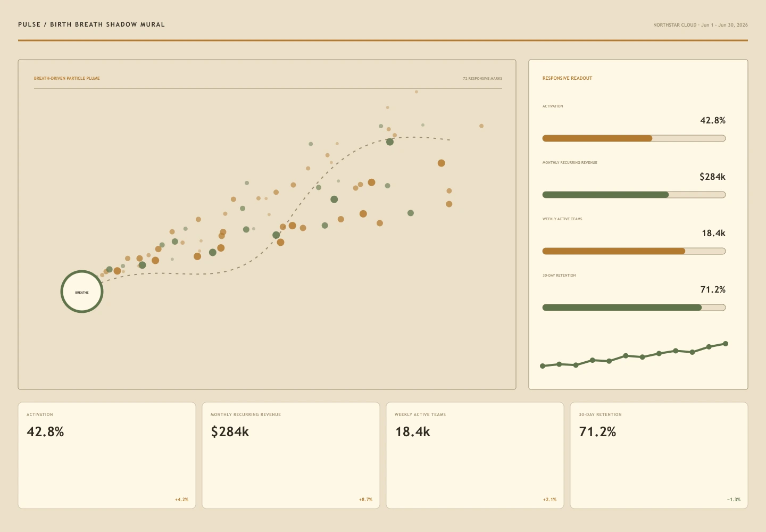This screenshot has width=766, height=532.
Task: Click the Activation progress bar in Responsive Readout
Action: (634, 138)
